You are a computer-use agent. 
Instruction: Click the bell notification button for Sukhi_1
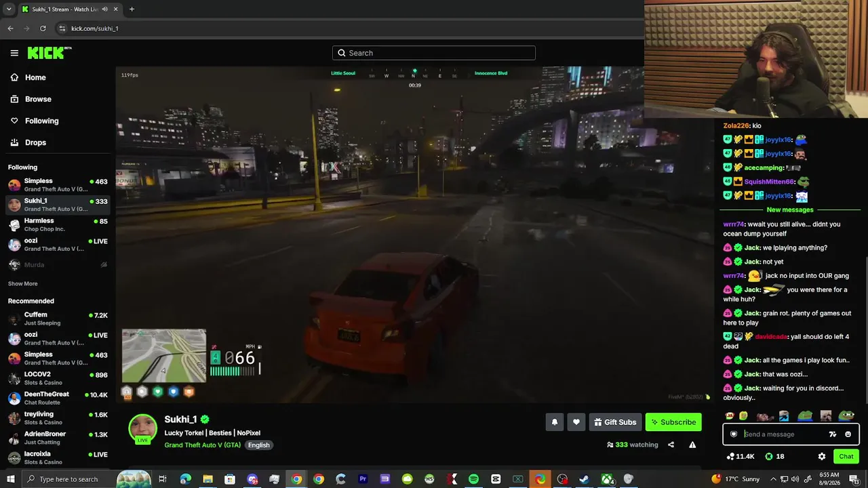(554, 422)
